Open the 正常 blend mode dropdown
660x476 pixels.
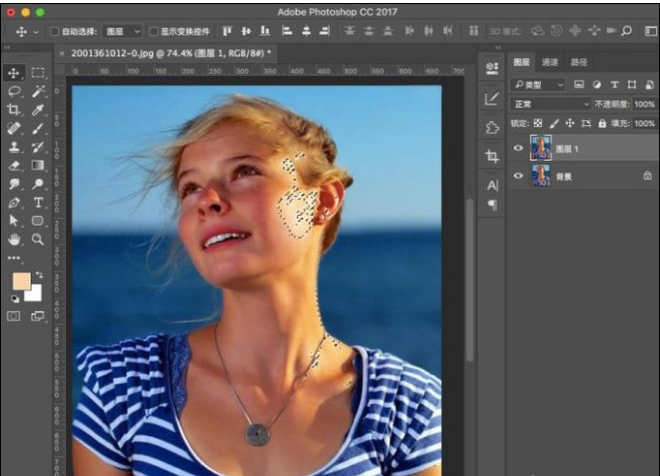pos(550,104)
